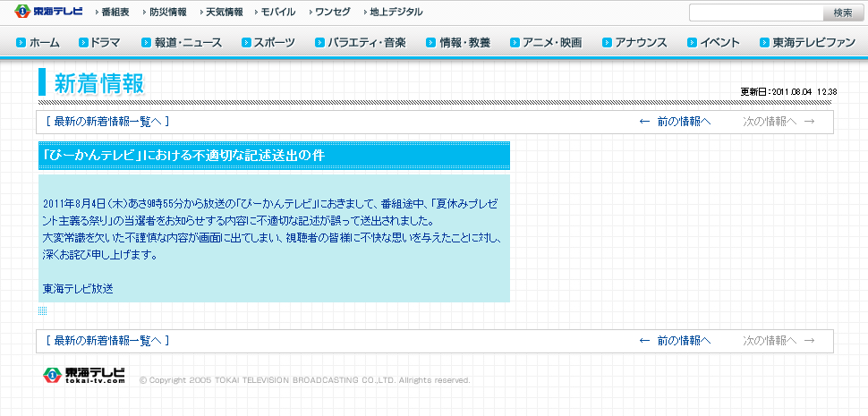Click the 検索 search button

pyautogui.click(x=843, y=13)
